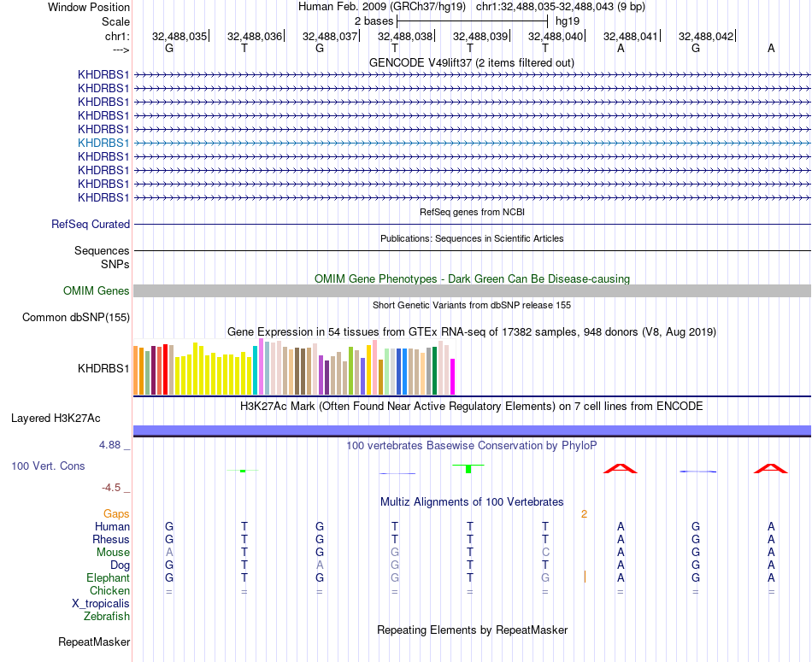The image size is (812, 662).
Task: Select the chr1: base position label
Action: (117, 36)
